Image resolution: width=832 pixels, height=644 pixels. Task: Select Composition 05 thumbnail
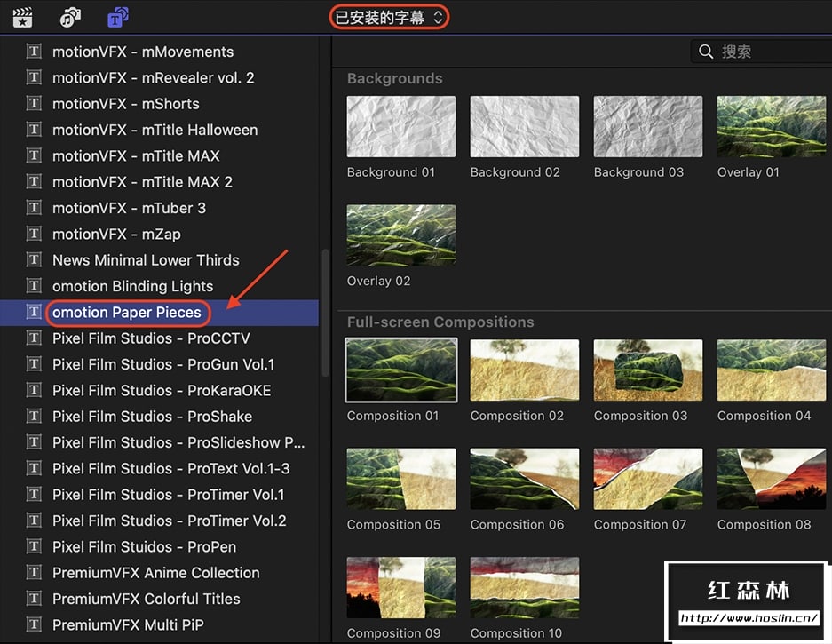pos(401,479)
